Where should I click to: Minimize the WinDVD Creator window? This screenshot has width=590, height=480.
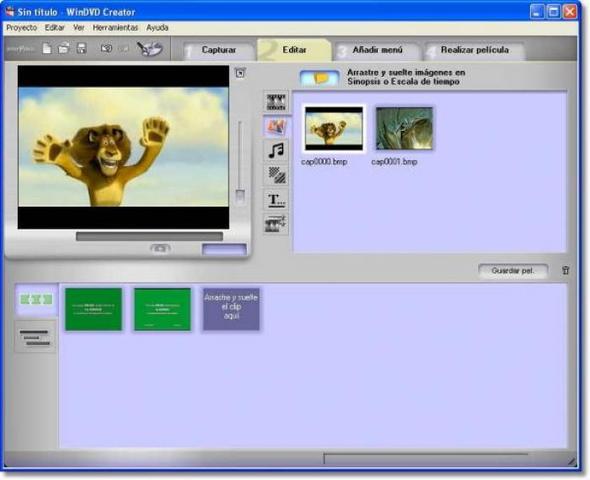[537, 12]
